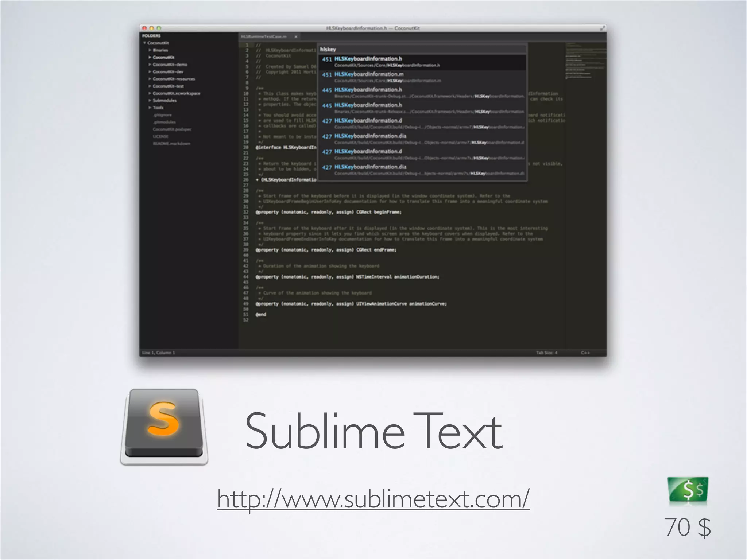Screen dimensions: 747x560
Task: Click the NSTimeInterval animationDuration property line
Action: pos(347,277)
